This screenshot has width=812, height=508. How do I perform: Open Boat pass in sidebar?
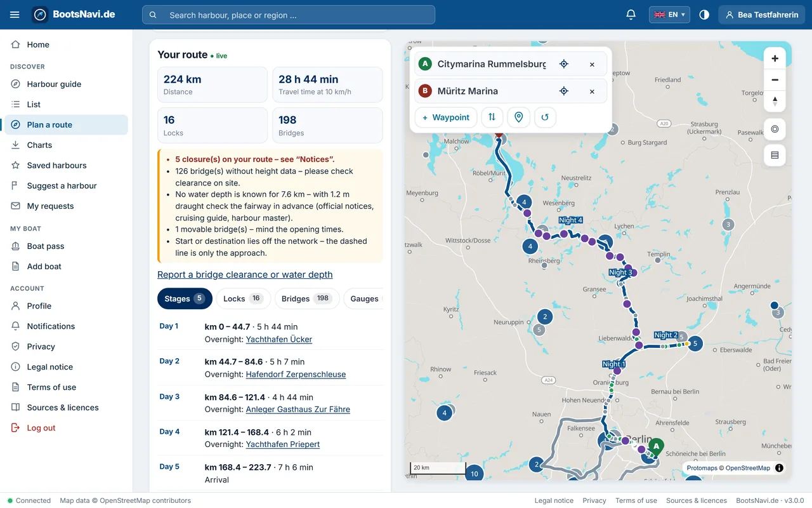66,246
